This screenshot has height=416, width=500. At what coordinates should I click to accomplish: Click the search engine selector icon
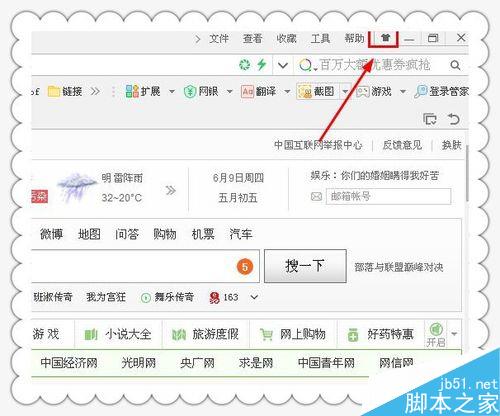(306, 65)
